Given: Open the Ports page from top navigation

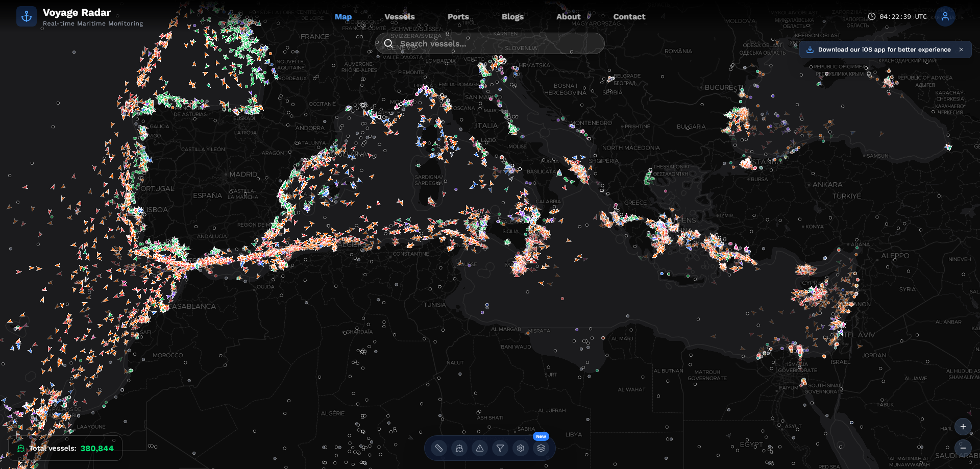Looking at the screenshot, I should pyautogui.click(x=458, y=16).
